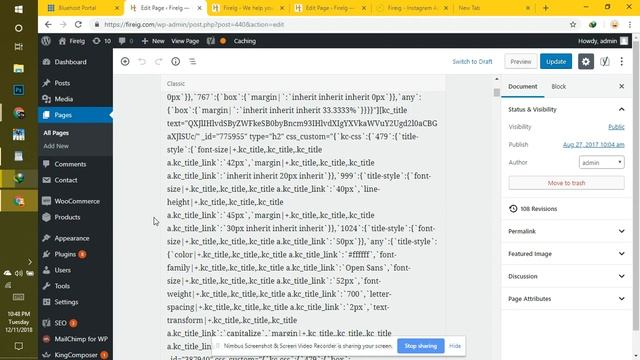Open the Content structure info icon
The image size is (640, 360).
point(176,62)
